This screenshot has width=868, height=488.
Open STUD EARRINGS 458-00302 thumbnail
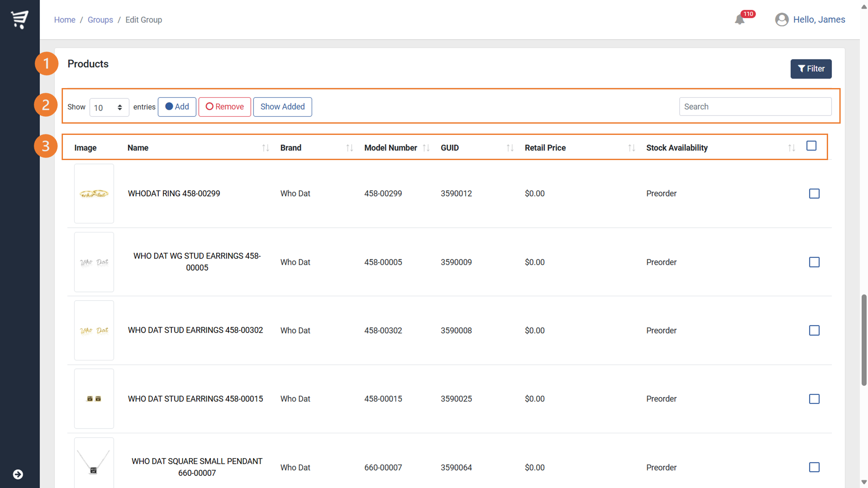tap(94, 331)
